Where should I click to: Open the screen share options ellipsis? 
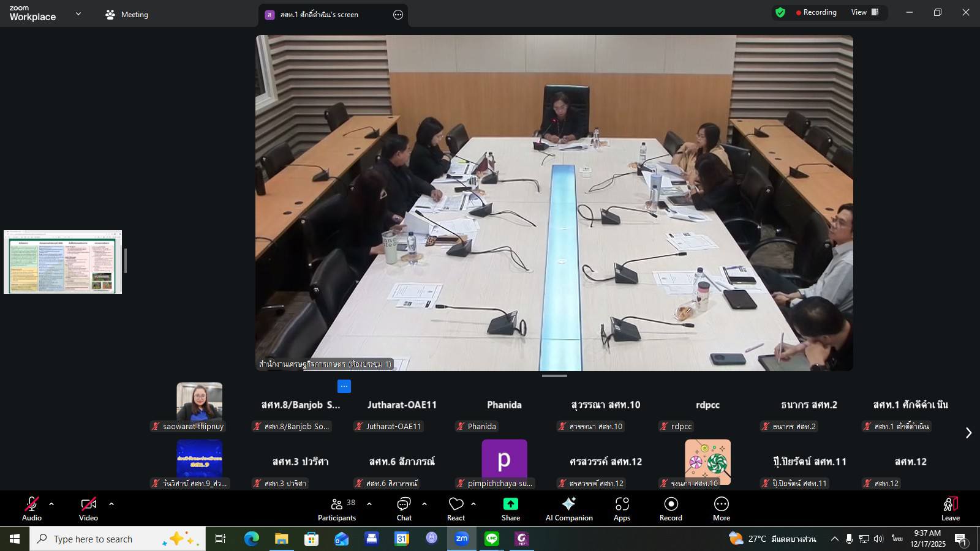tap(398, 15)
